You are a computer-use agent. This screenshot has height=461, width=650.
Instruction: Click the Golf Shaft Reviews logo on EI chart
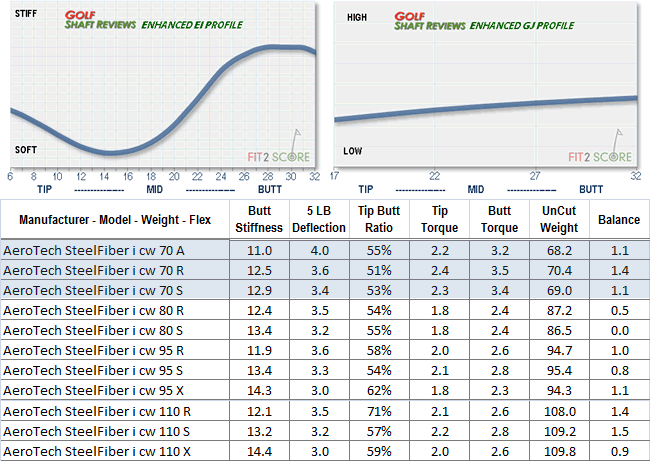(x=100, y=20)
